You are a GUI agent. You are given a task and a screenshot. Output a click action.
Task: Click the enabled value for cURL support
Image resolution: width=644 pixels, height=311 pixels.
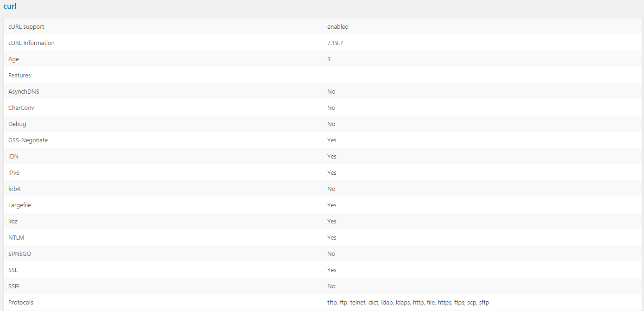point(338,27)
